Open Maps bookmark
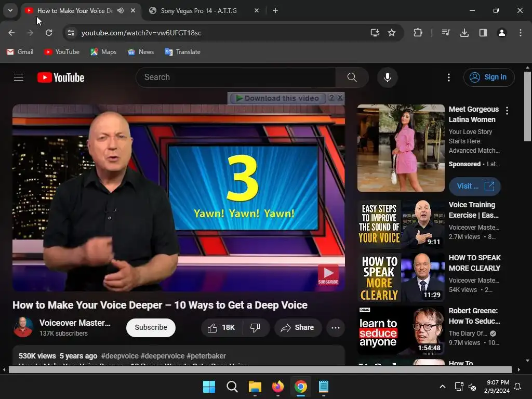The height and width of the screenshot is (399, 532). 104,52
